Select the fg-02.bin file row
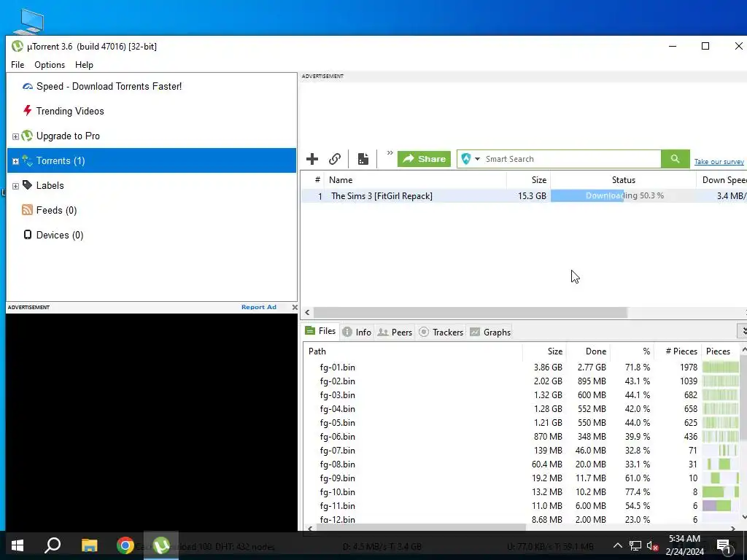The image size is (747, 560). (521, 381)
